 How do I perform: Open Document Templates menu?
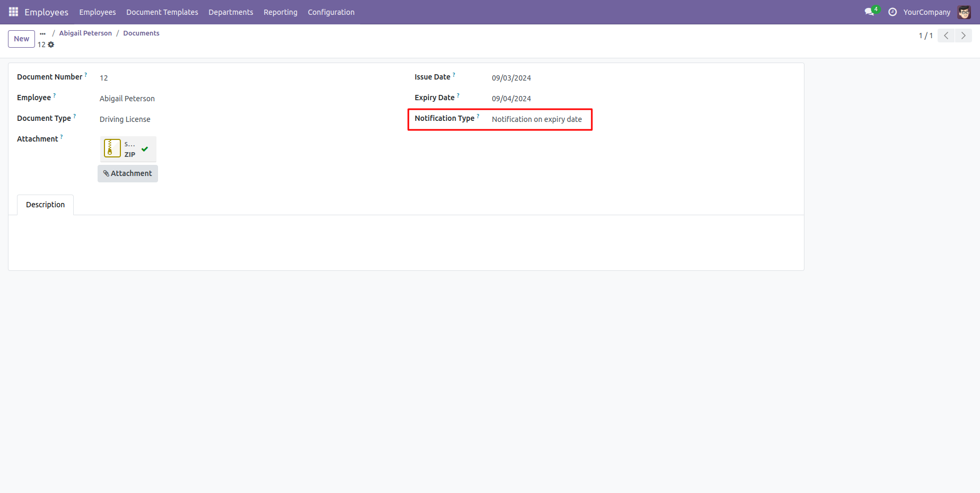tap(162, 12)
